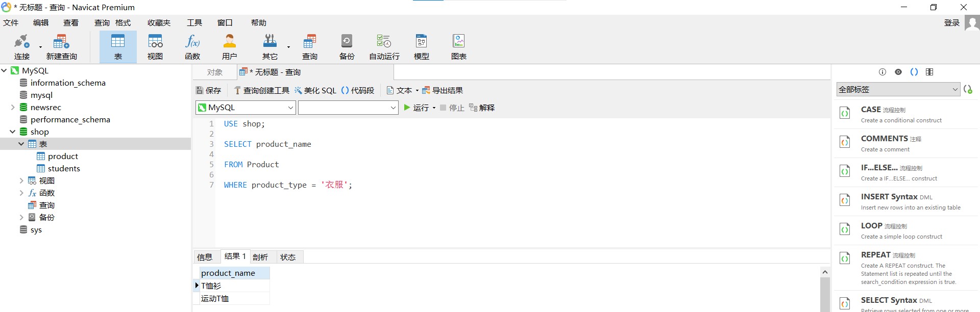Switch to the 状态 status tab
The height and width of the screenshot is (312, 980).
pos(288,257)
